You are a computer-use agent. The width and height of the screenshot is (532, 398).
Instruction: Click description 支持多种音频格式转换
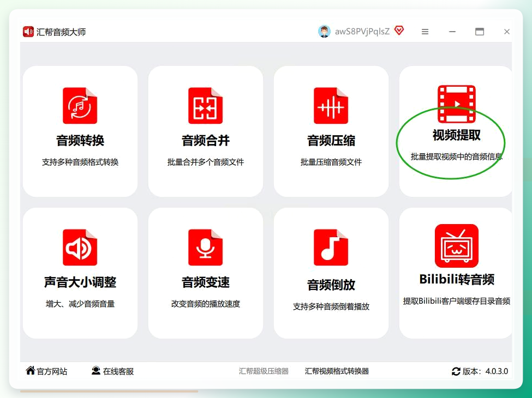(x=80, y=162)
